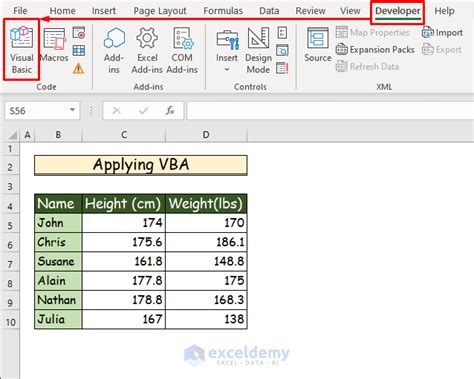Image resolution: width=474 pixels, height=379 pixels.
Task: Select the cell containing Julia
Action: point(58,319)
